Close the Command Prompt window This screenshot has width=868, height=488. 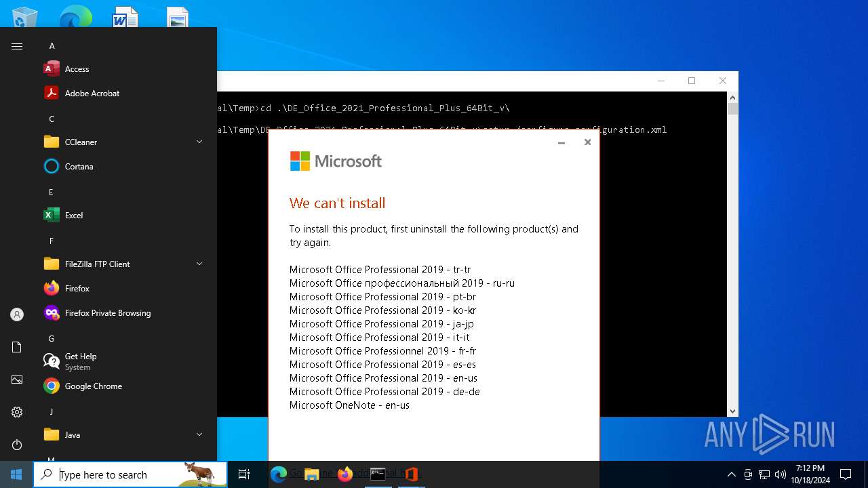point(722,81)
